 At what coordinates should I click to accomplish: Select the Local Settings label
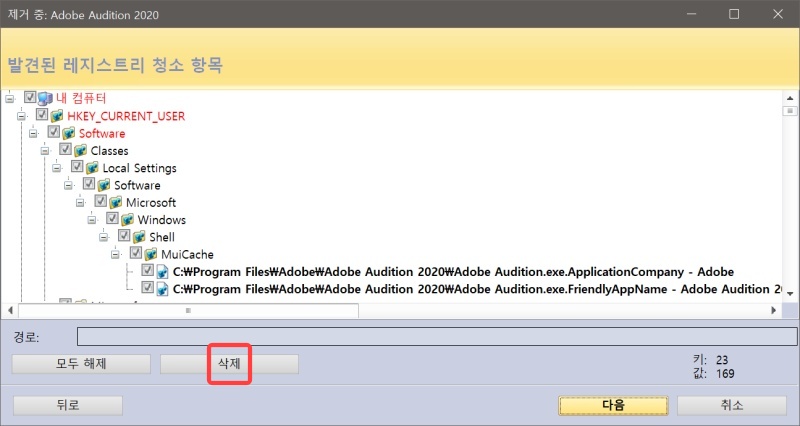point(139,168)
